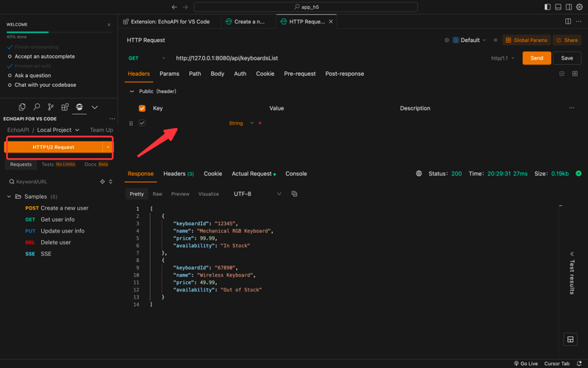Collapse the Samples folder
Viewport: 588px width, 368px height.
coord(10,197)
